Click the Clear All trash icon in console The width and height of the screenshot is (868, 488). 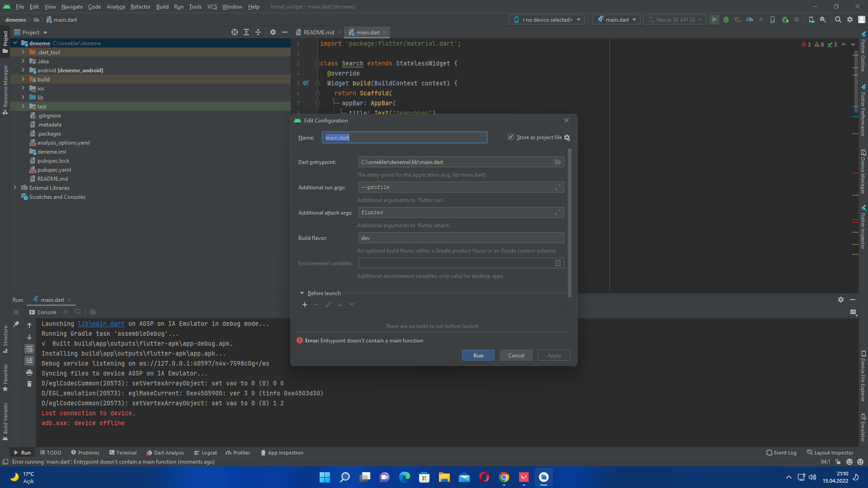click(29, 384)
